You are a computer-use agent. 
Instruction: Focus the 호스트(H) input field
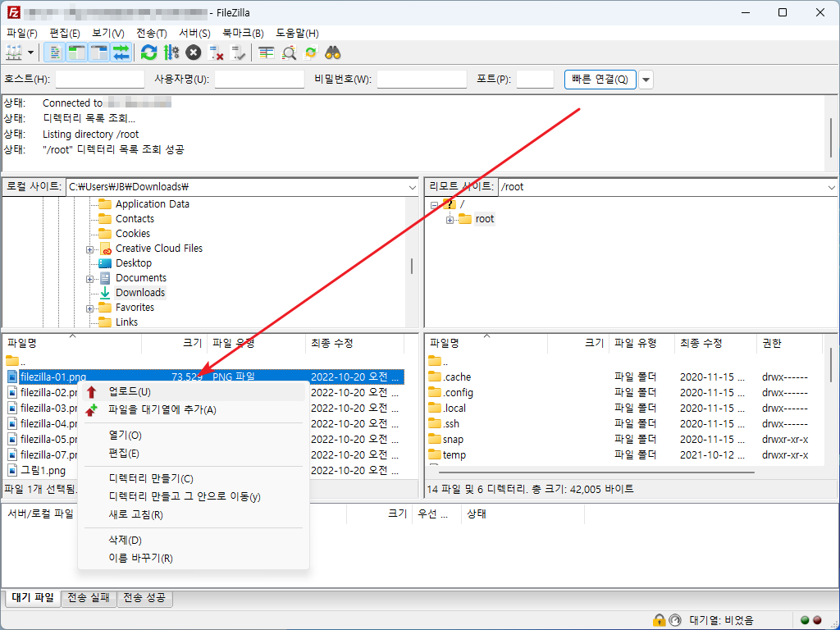(x=99, y=80)
